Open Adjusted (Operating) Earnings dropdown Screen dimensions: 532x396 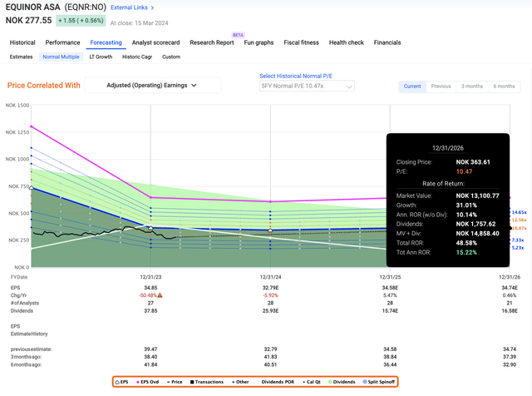[153, 85]
